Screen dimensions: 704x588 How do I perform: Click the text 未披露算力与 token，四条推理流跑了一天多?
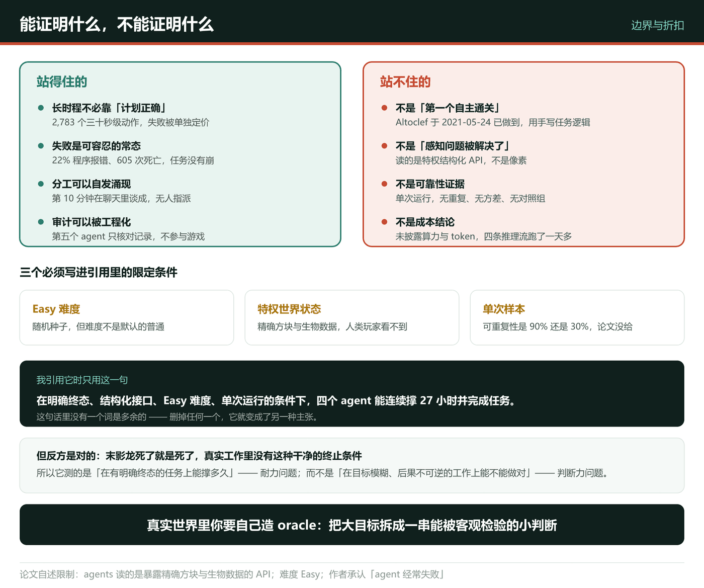pos(484,236)
